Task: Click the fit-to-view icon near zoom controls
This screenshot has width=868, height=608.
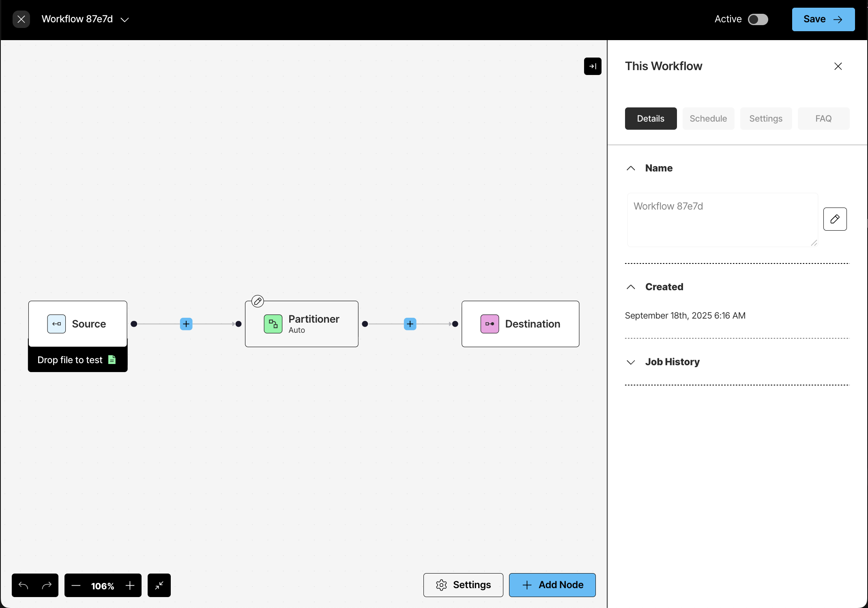Action: (x=159, y=585)
